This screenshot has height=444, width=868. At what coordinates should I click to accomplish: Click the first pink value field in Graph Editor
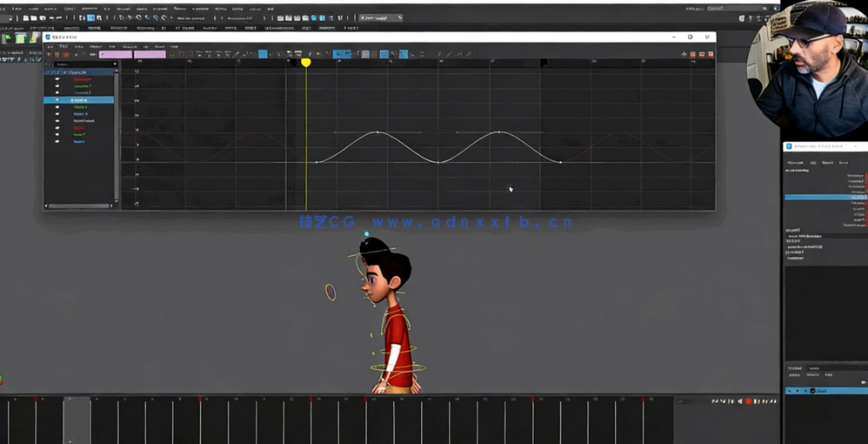click(x=116, y=54)
